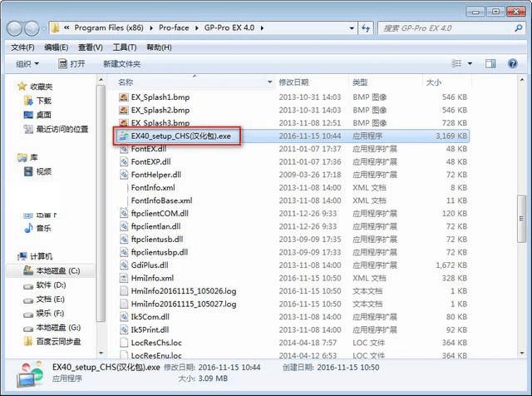The image size is (532, 396).
Task: Select the 娱乐 (F:) drive
Action: click(44, 313)
